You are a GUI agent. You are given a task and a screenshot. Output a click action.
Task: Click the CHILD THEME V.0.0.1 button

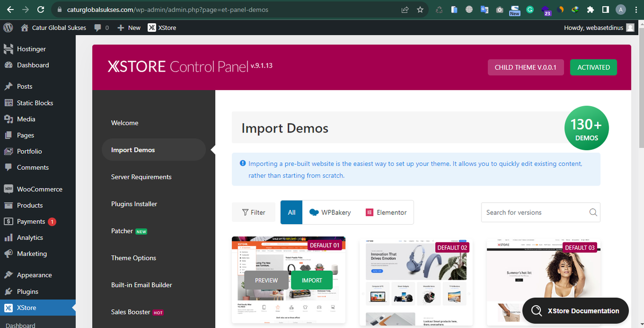click(x=525, y=67)
